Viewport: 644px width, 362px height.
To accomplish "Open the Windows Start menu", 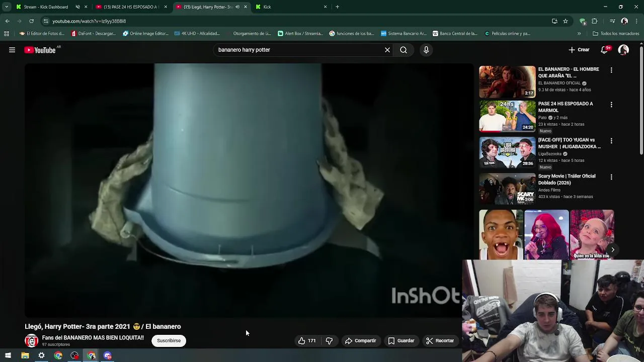I will coord(8,355).
